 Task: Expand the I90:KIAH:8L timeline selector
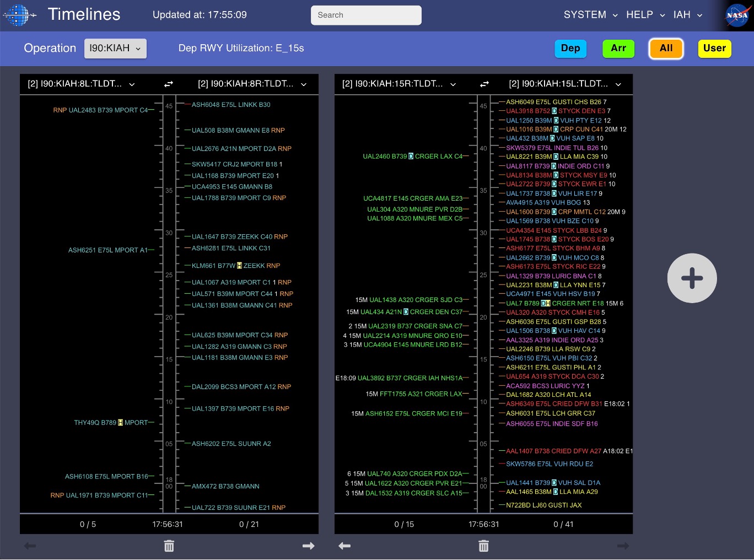pos(81,84)
